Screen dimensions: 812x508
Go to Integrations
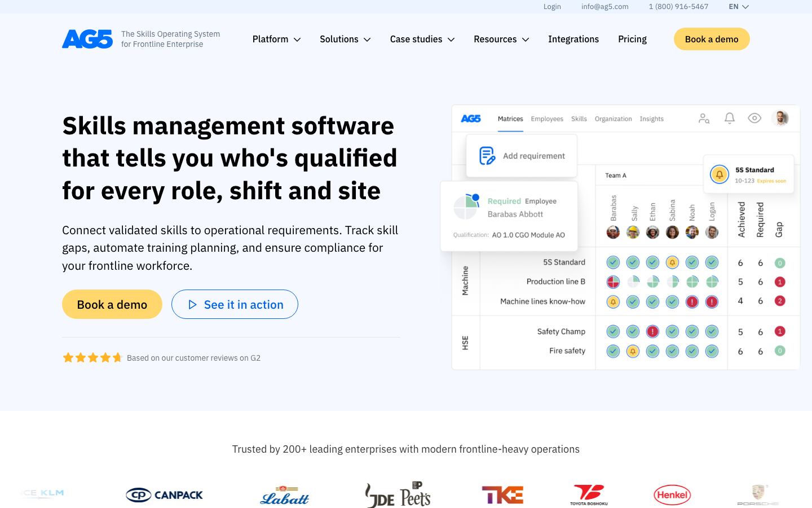click(x=573, y=39)
